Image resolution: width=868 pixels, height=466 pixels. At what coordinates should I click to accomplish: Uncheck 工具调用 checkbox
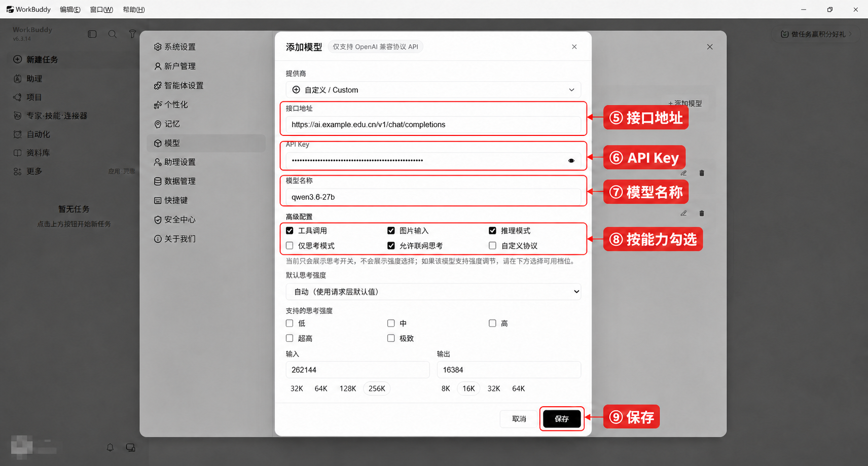pyautogui.click(x=290, y=231)
